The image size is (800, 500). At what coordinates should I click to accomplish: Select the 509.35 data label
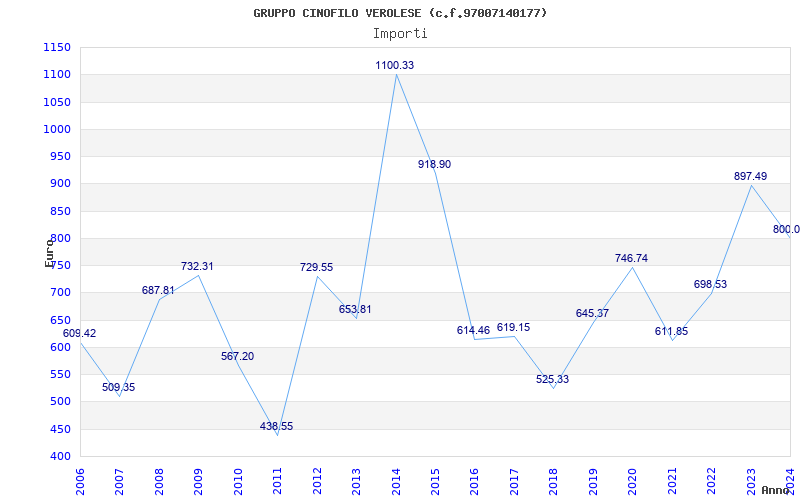[118, 387]
